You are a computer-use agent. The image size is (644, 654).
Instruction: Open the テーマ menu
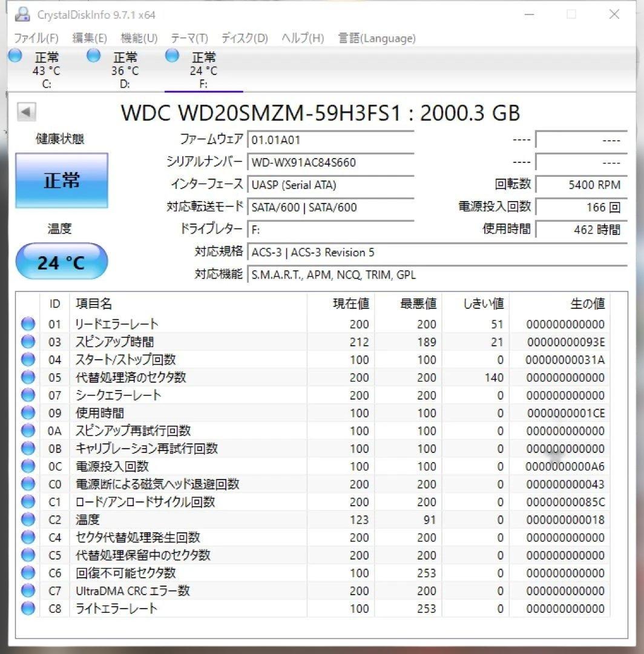[x=188, y=38]
